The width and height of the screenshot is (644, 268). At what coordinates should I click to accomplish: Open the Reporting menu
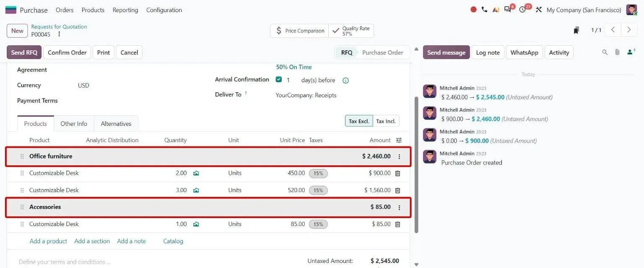(x=125, y=10)
